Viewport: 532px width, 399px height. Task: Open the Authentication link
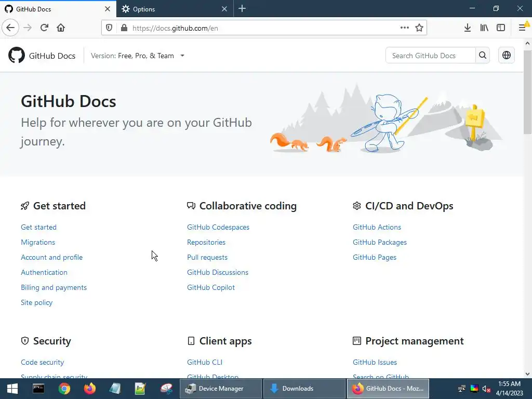coord(44,272)
